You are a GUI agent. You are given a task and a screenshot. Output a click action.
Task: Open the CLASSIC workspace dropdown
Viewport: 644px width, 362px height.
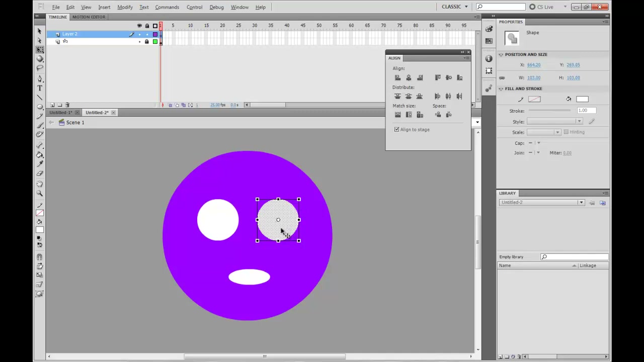pyautogui.click(x=455, y=7)
